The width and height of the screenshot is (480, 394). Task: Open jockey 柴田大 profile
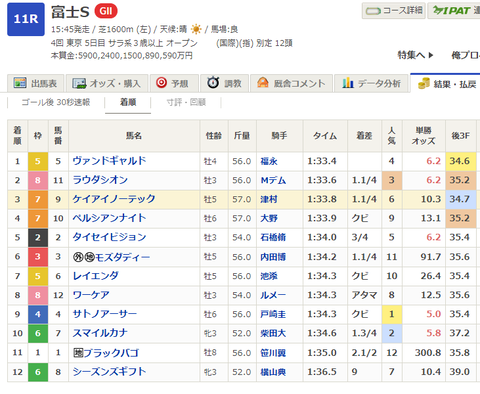pyautogui.click(x=273, y=333)
